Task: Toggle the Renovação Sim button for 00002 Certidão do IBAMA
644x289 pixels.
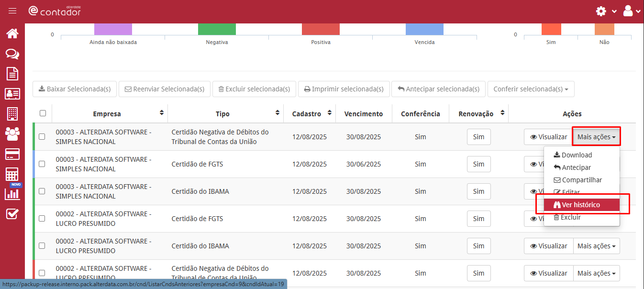Action: (x=479, y=246)
